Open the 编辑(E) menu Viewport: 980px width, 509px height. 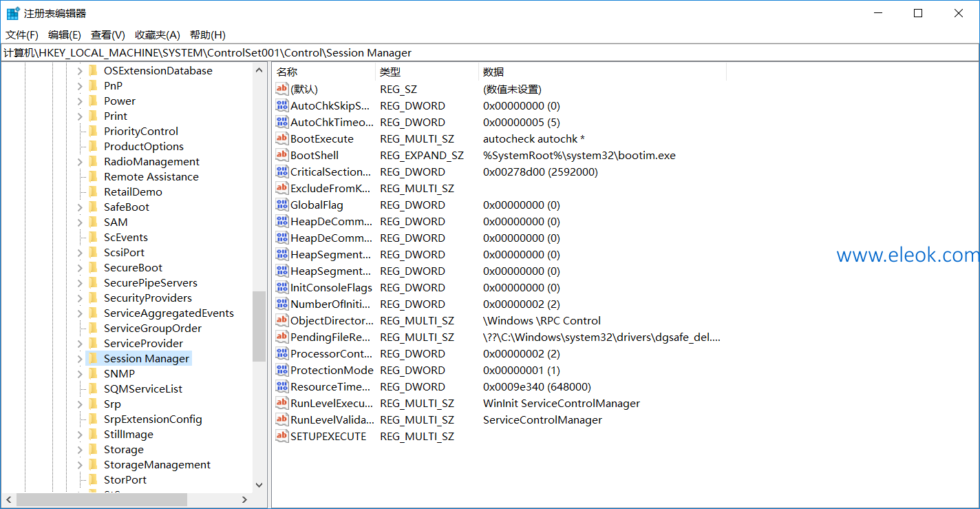[65, 34]
